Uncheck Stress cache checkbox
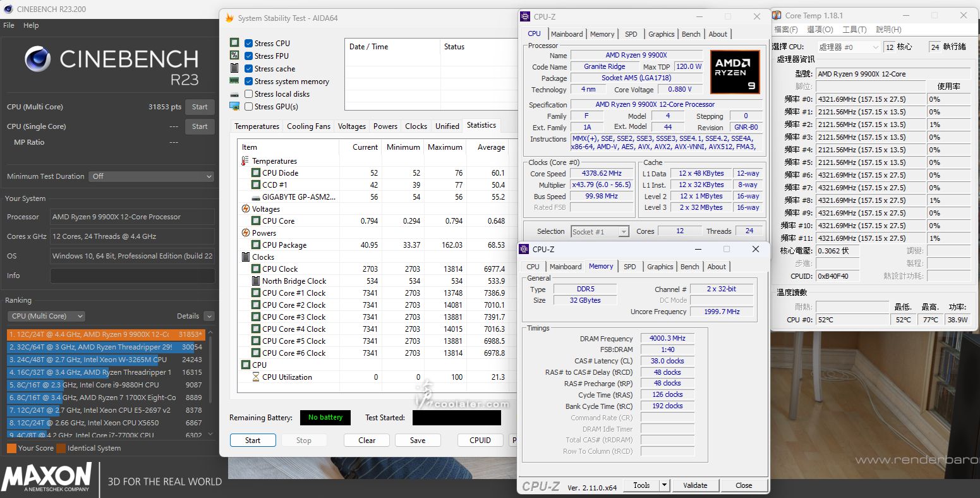The width and height of the screenshot is (980, 498). [x=249, y=69]
